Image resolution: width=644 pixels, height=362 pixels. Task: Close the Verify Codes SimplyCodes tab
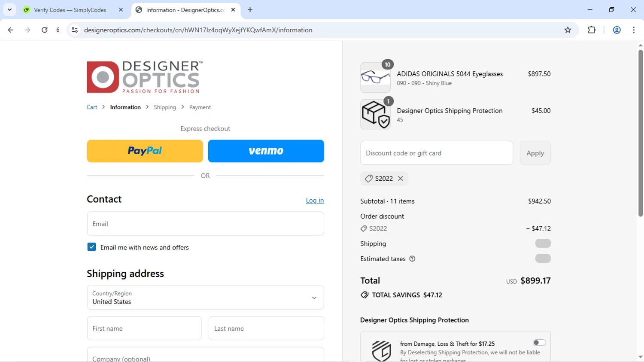click(x=121, y=9)
